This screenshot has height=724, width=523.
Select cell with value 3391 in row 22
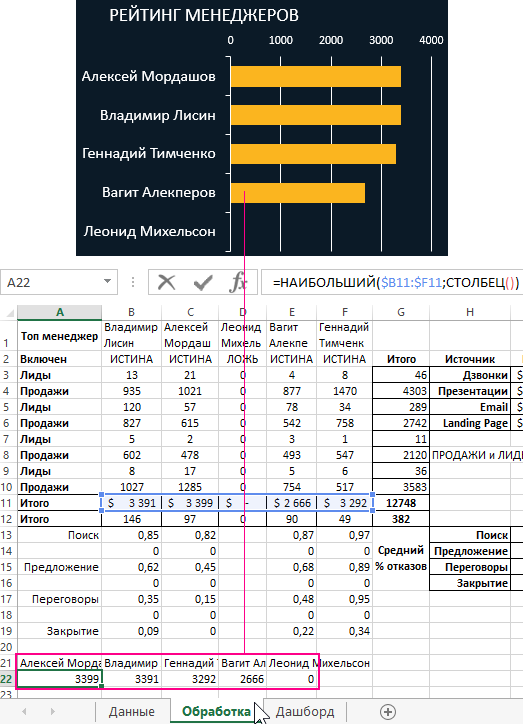132,679
